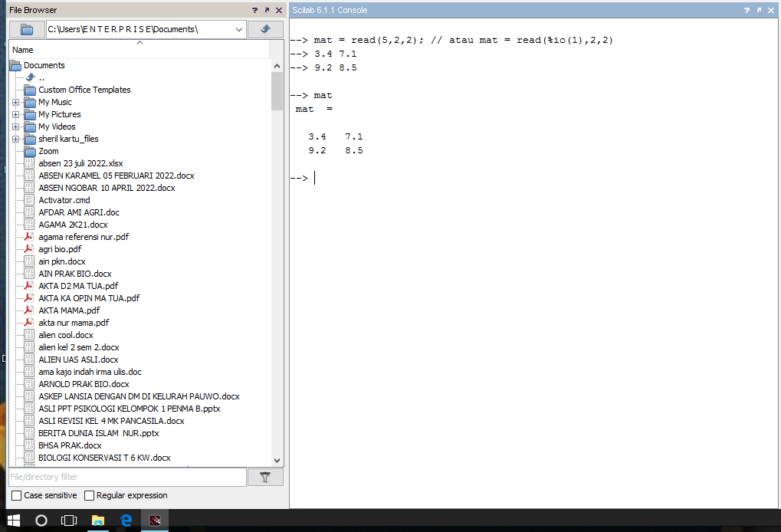Expand the My Music folder
781x532 pixels.
(x=16, y=102)
